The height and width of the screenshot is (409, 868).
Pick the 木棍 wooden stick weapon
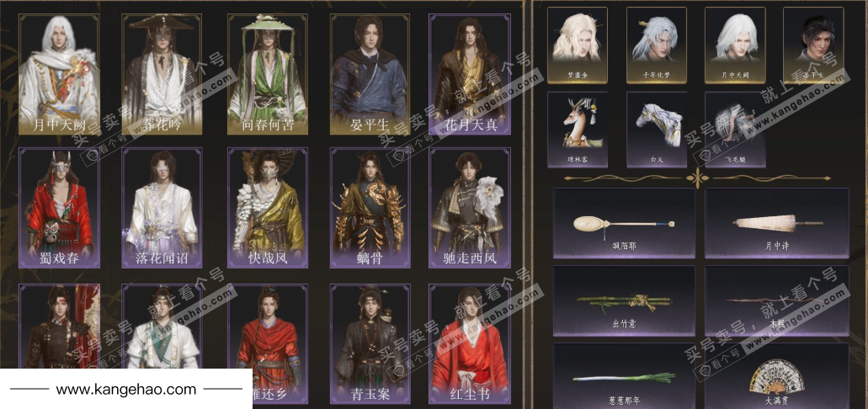click(777, 300)
